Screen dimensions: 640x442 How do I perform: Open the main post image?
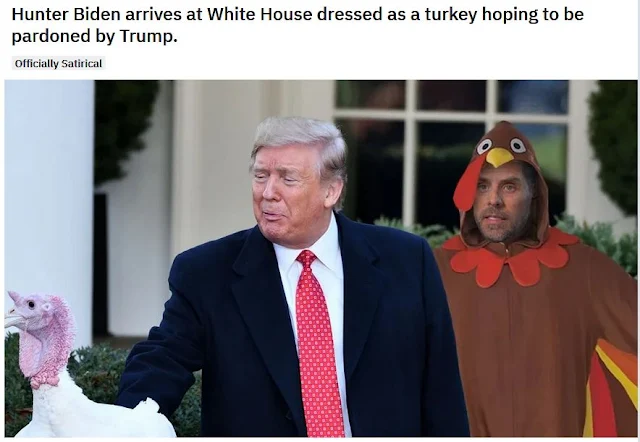click(x=321, y=258)
